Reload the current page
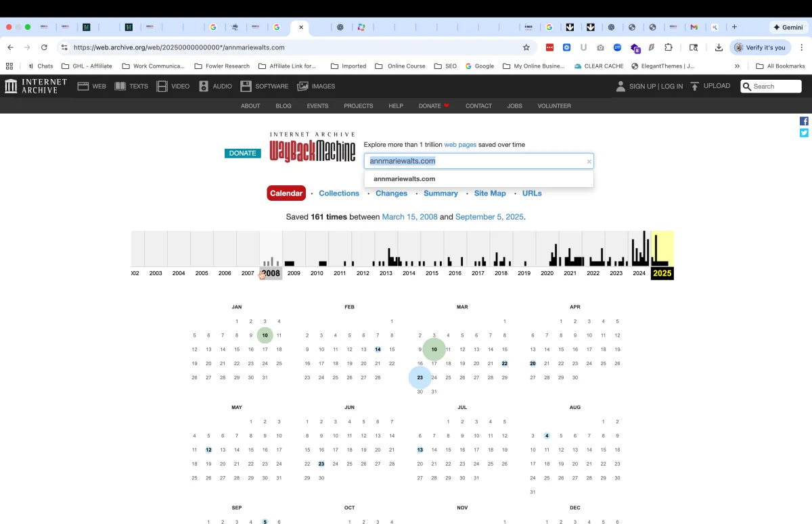 pyautogui.click(x=44, y=47)
